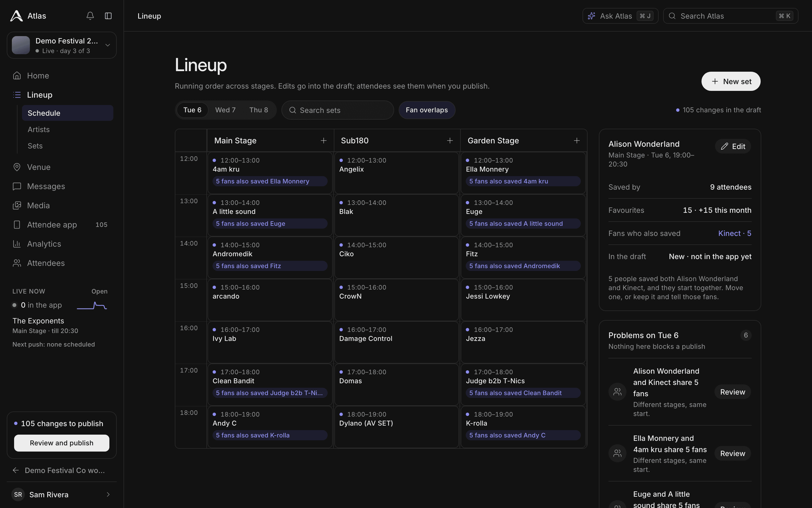View Analytics

(x=62, y=244)
